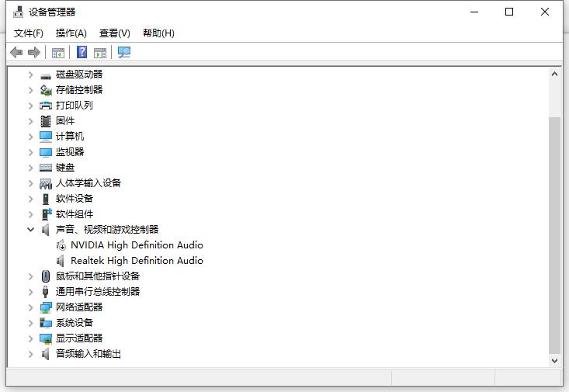Image resolution: width=569 pixels, height=392 pixels.
Task: Click the vertical scrollbar down arrow
Action: pyautogui.click(x=554, y=361)
